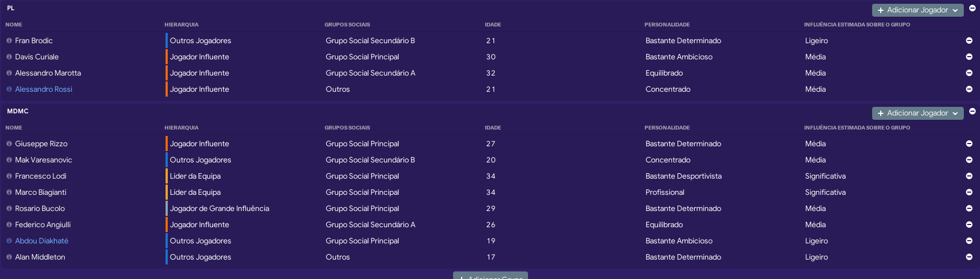The image size is (980, 279).
Task: Delete the PL group with its minus icon
Action: click(x=972, y=8)
